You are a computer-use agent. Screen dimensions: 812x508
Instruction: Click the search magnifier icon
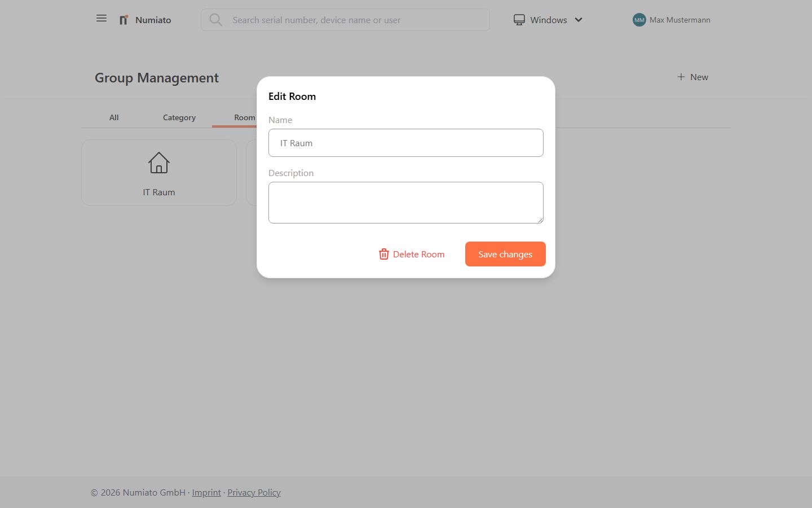coord(215,20)
